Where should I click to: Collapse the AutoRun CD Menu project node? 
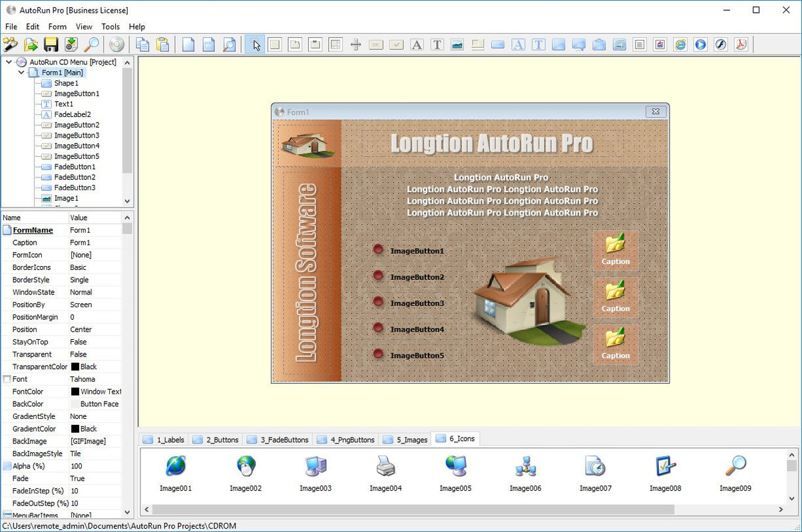pyautogui.click(x=9, y=62)
